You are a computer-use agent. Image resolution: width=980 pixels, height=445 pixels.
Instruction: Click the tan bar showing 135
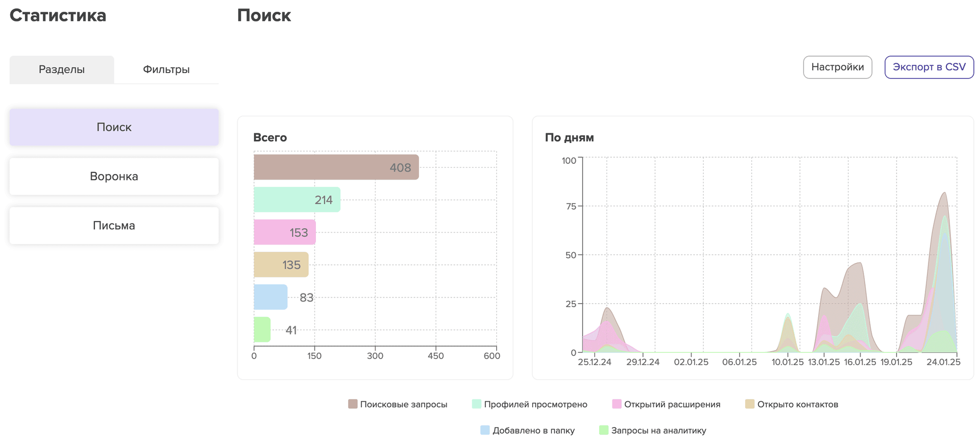(281, 265)
